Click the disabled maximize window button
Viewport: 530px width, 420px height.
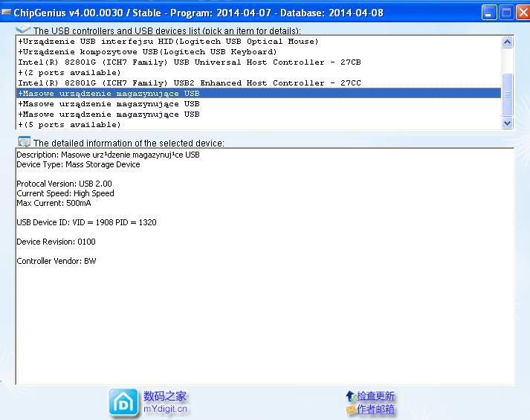pyautogui.click(x=506, y=13)
